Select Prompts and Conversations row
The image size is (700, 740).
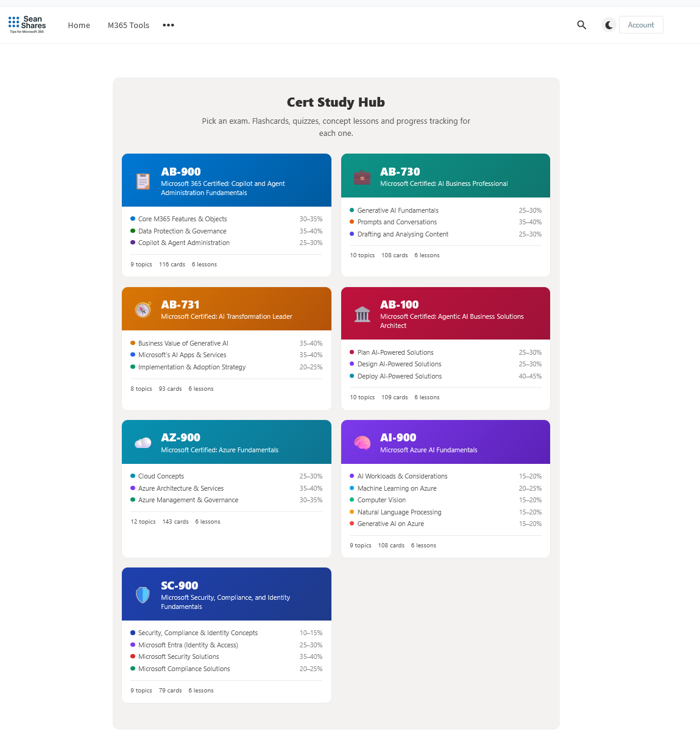click(446, 222)
